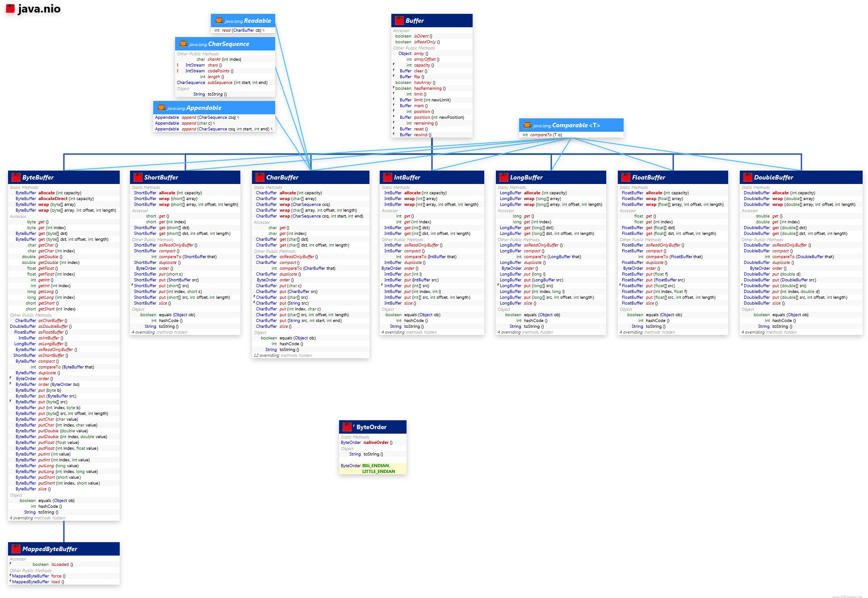
Task: Click compareTo (T o) in Comparable
Action: pyautogui.click(x=546, y=135)
